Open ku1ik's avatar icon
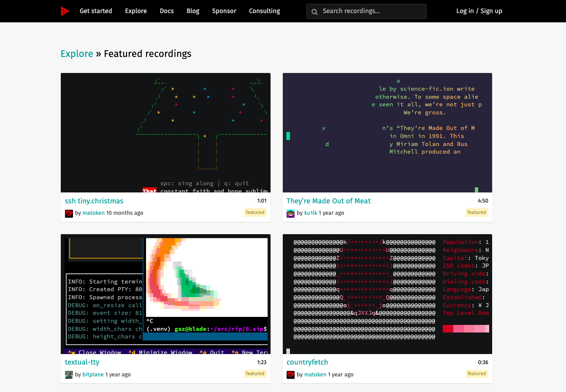566x392 pixels. tap(290, 214)
